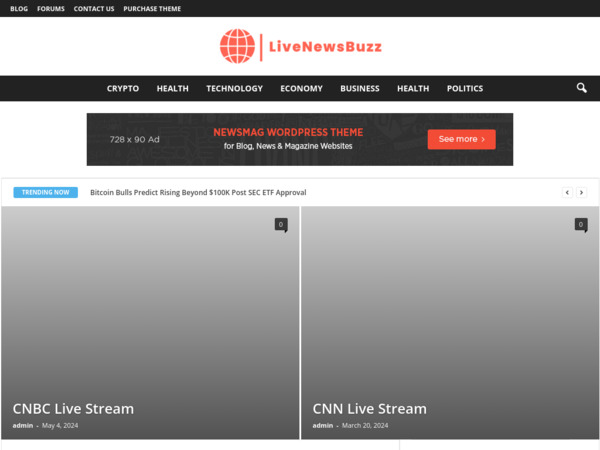Open the CNBC Live Stream article title
The width and height of the screenshot is (600, 450).
click(x=73, y=409)
